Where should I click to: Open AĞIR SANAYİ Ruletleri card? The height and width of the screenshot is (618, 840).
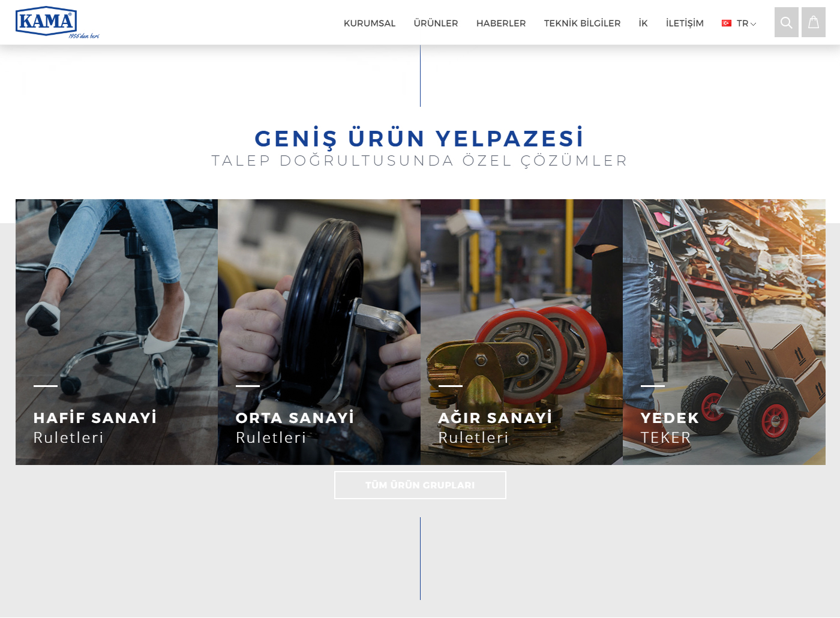pyautogui.click(x=521, y=332)
